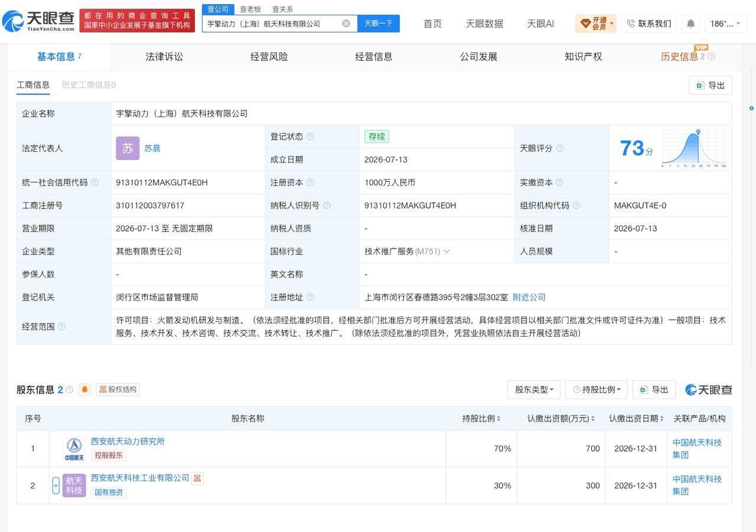This screenshot has width=756, height=532.
Task: Open 持股比例 filter dropdown
Action: pos(596,390)
